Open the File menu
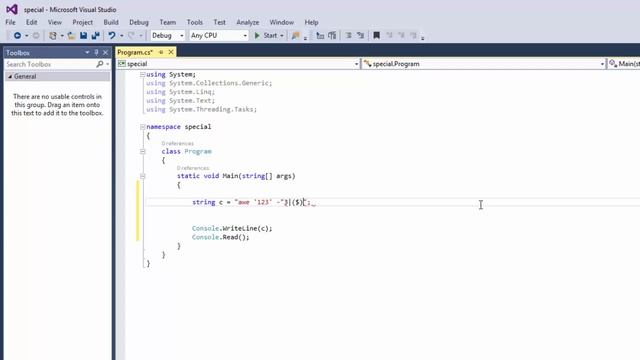Viewport: 640px width, 360px height. [10, 22]
